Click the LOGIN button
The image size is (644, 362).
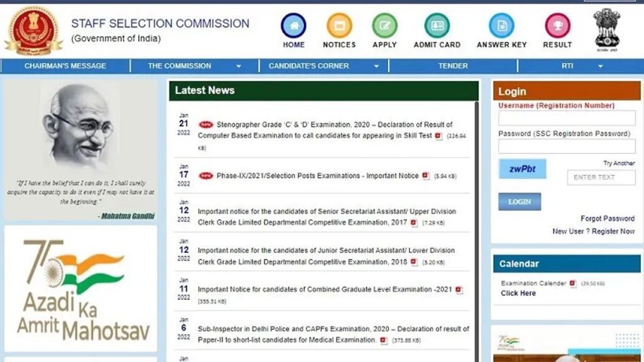point(519,202)
